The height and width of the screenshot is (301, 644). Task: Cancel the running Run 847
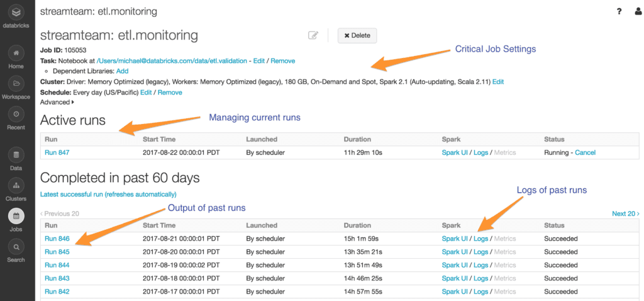click(585, 152)
